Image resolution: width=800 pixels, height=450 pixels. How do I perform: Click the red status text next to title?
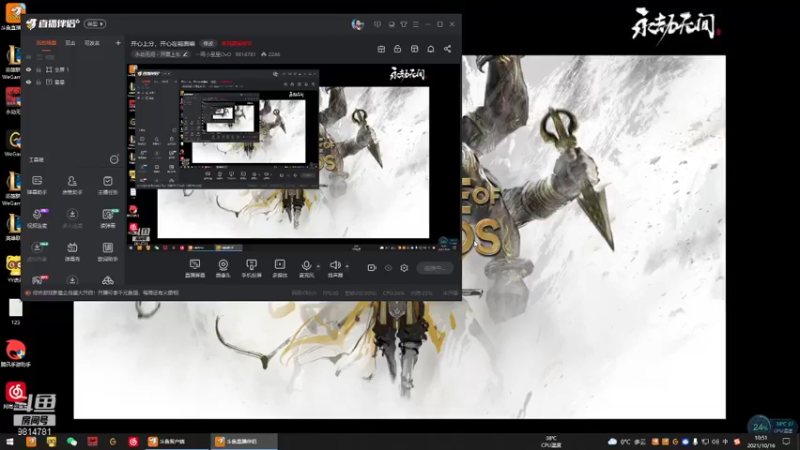236,44
